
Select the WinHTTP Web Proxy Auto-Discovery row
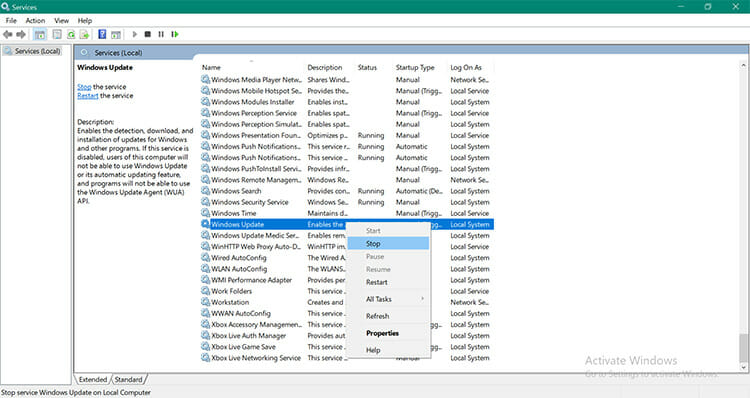click(347, 247)
